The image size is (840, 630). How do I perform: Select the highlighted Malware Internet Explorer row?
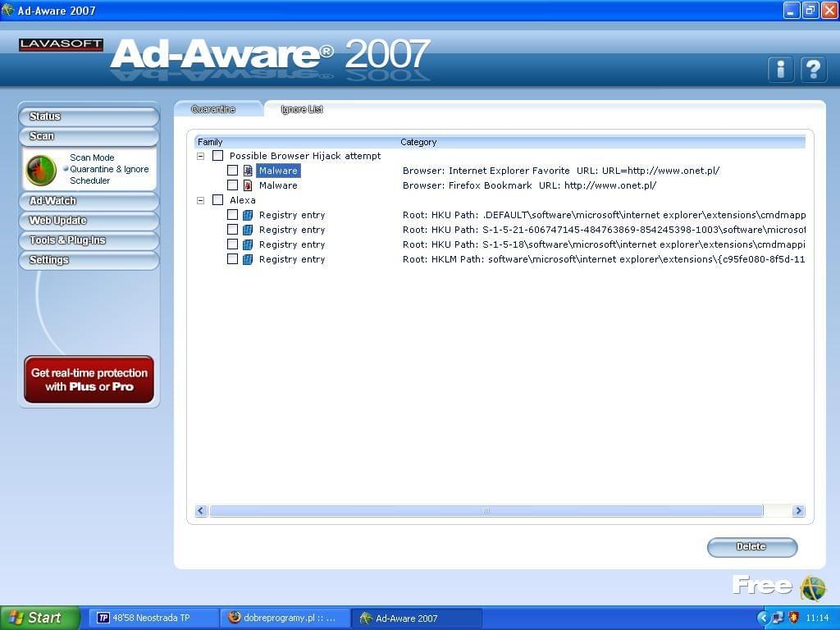(278, 171)
